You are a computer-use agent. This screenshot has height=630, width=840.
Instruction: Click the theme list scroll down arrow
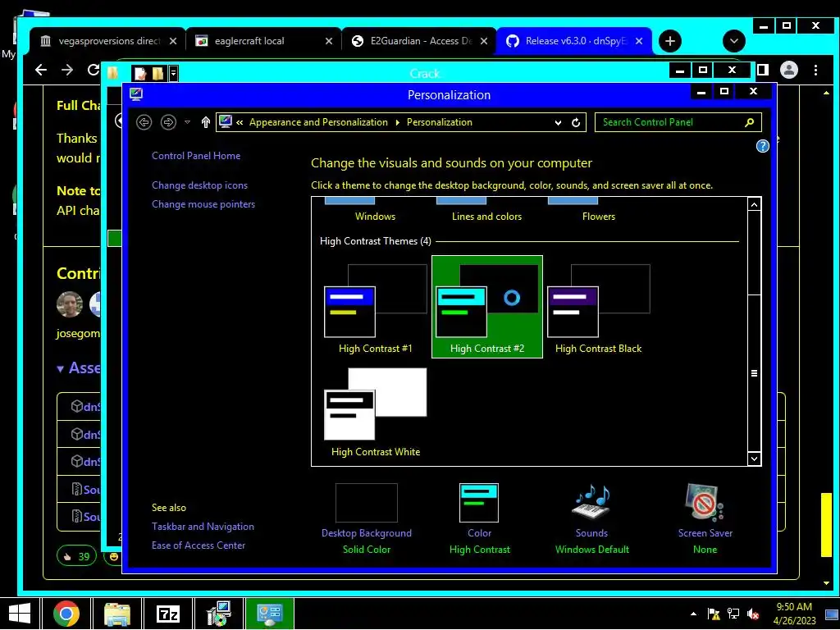click(x=754, y=459)
